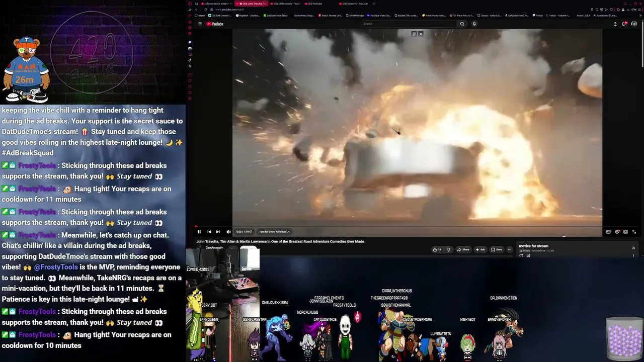The width and height of the screenshot is (644, 362).
Task: Open the Twitch bookmark
Action: 537,16
